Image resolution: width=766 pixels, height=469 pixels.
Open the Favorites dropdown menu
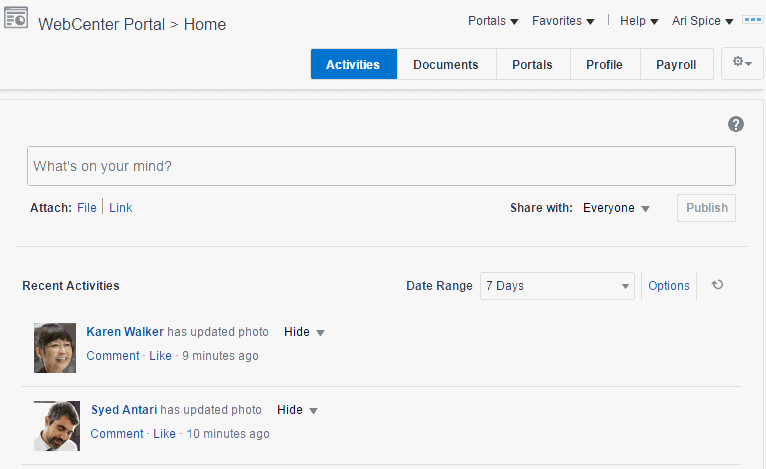563,21
